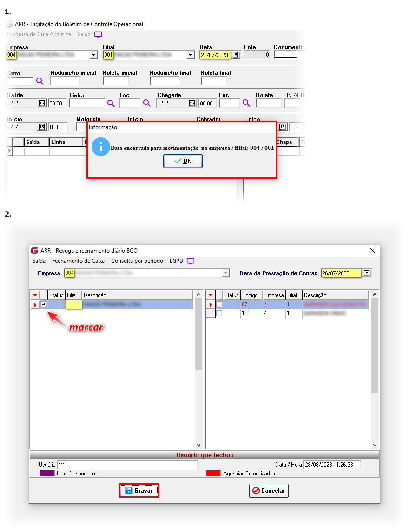Click the monitor icon next to LGPD
The height and width of the screenshot is (532, 409).
coord(191,261)
